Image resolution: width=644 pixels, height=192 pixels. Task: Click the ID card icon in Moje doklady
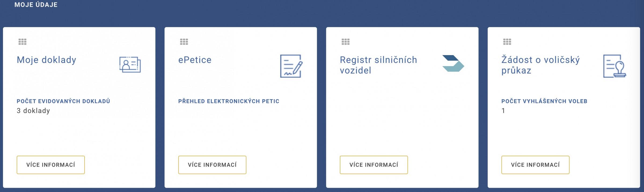tap(130, 65)
